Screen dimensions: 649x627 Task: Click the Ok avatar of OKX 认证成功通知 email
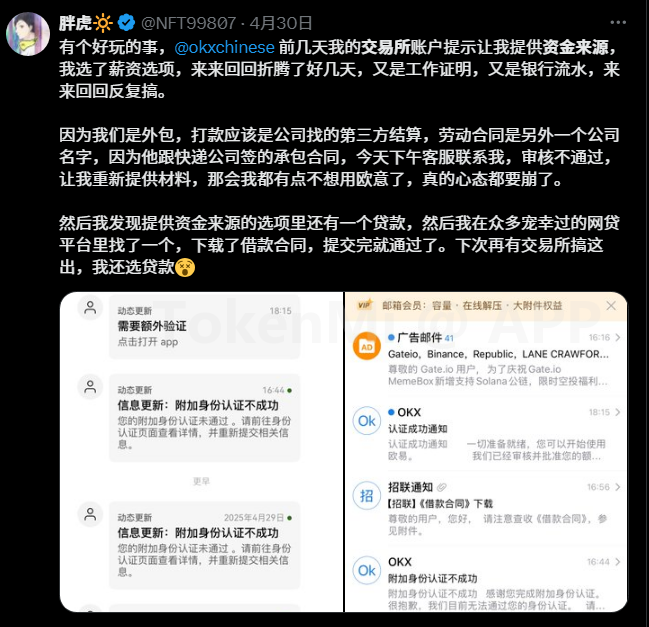pyautogui.click(x=367, y=421)
